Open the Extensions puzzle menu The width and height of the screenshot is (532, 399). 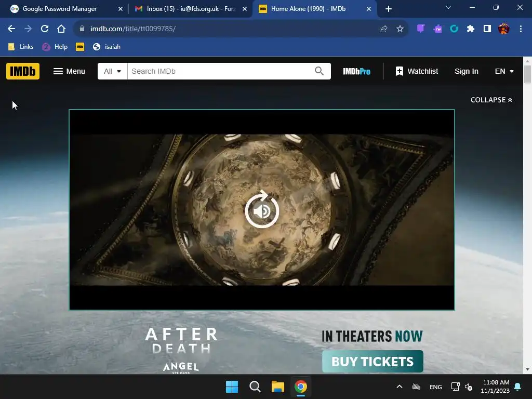pos(471,29)
